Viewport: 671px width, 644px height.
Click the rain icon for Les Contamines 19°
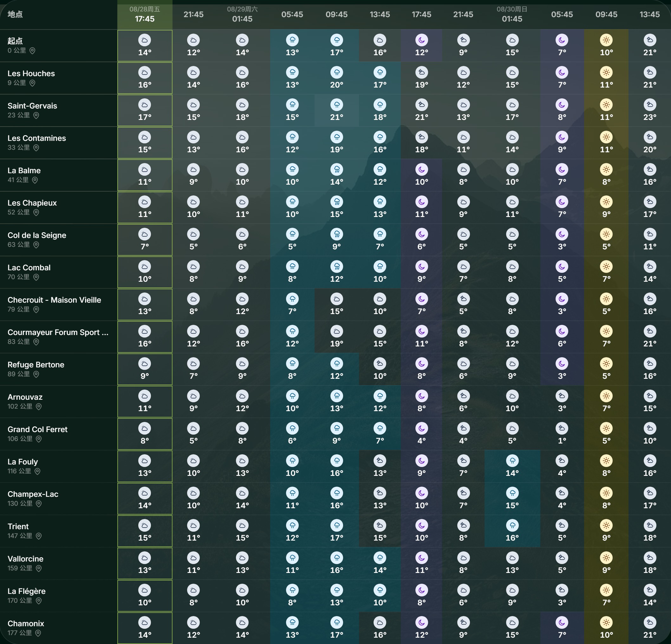[x=336, y=137]
